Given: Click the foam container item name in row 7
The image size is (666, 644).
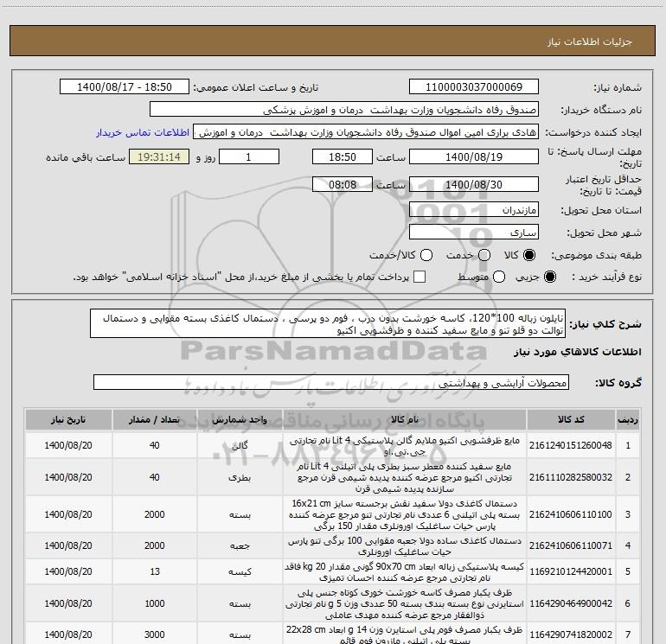Looking at the screenshot, I should 405,635.
